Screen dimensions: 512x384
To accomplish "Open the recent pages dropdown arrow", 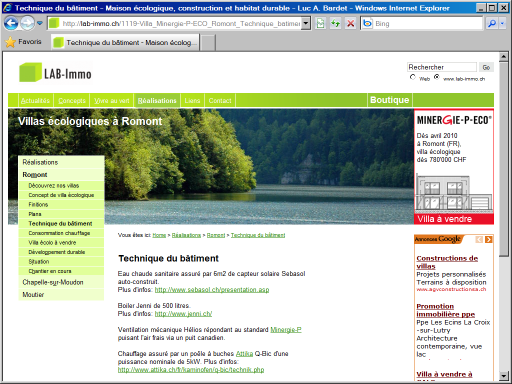I will [40, 23].
